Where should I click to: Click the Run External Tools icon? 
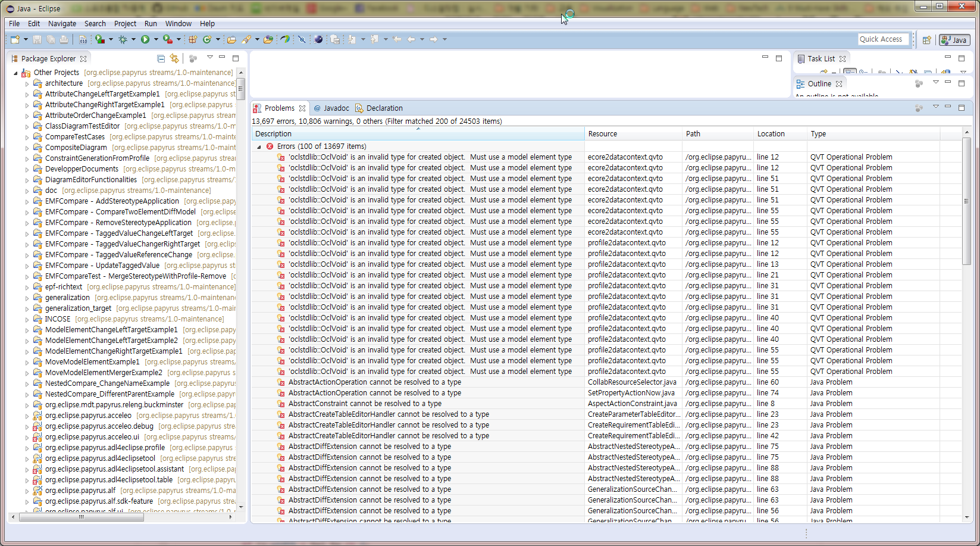[168, 39]
